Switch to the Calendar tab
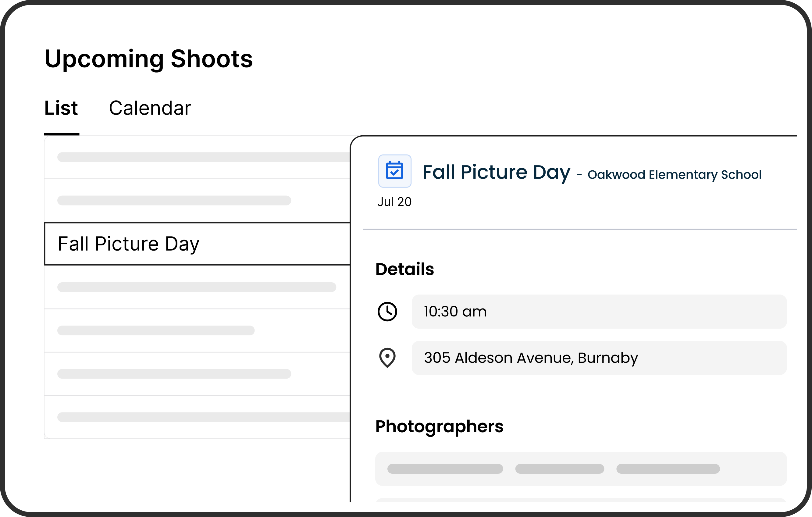The image size is (812, 517). [x=150, y=108]
